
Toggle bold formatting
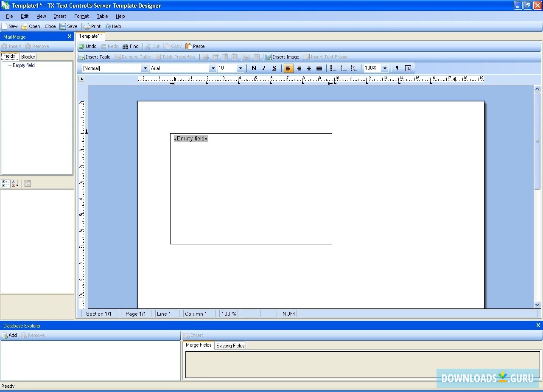254,68
